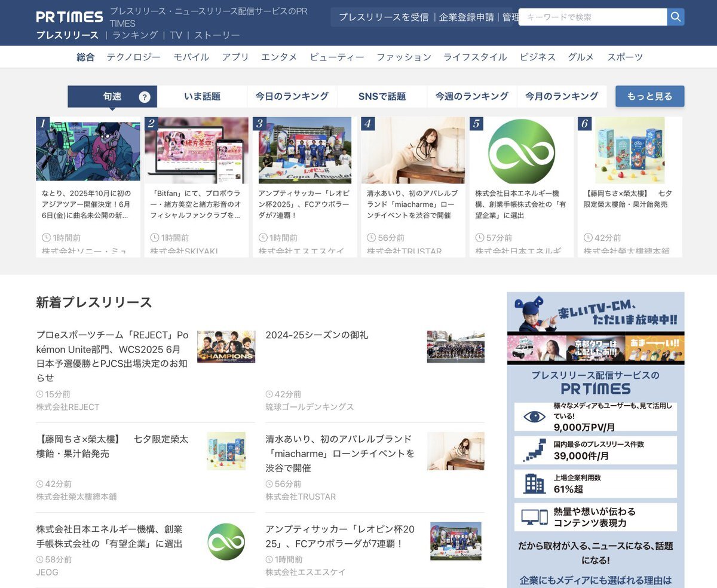
Task: Click the REJECT CHAMPIONS thumbnail
Action: 226,347
